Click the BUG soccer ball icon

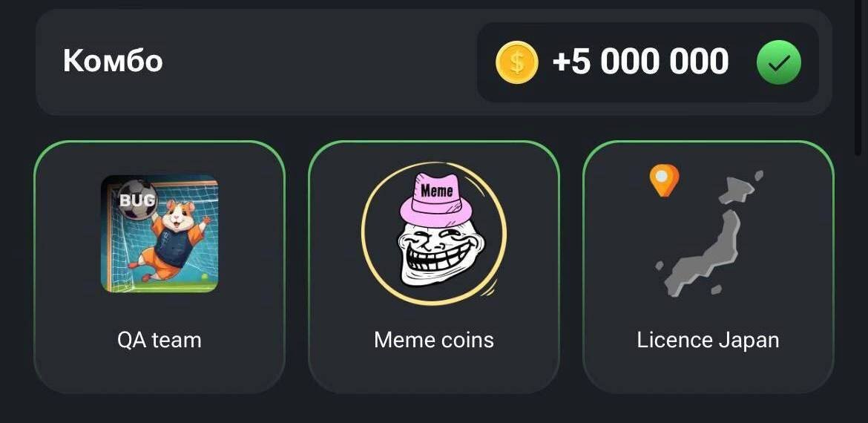tap(137, 199)
